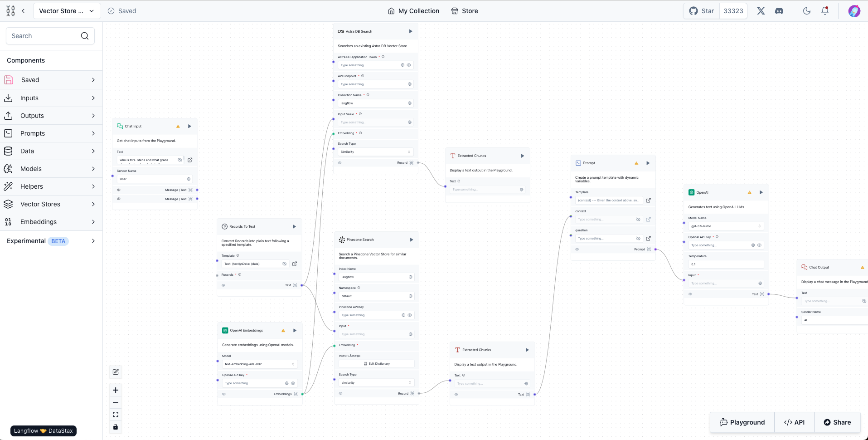Click the Share button
Screen dimensions: 868x440
click(x=837, y=422)
